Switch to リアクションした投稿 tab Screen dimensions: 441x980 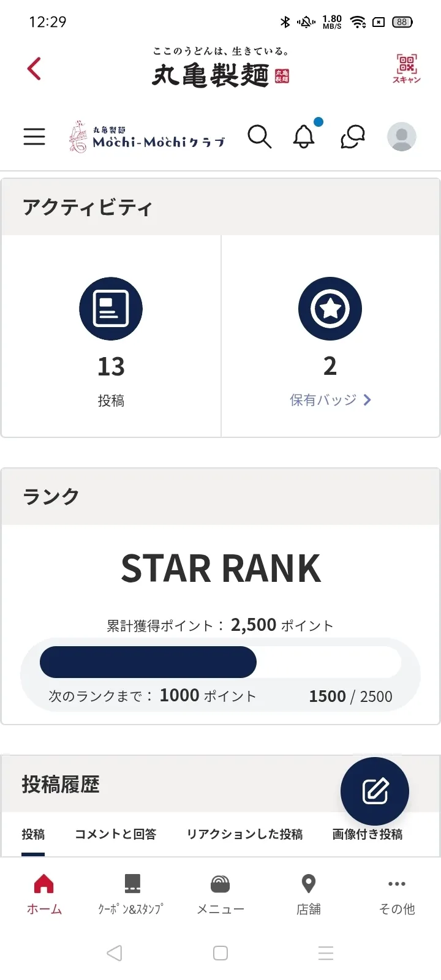244,834
